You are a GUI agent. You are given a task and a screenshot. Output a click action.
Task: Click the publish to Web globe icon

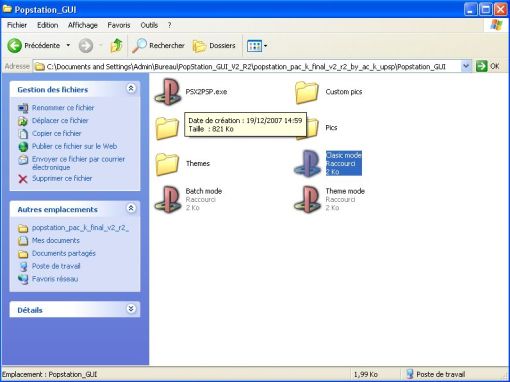pos(23,147)
